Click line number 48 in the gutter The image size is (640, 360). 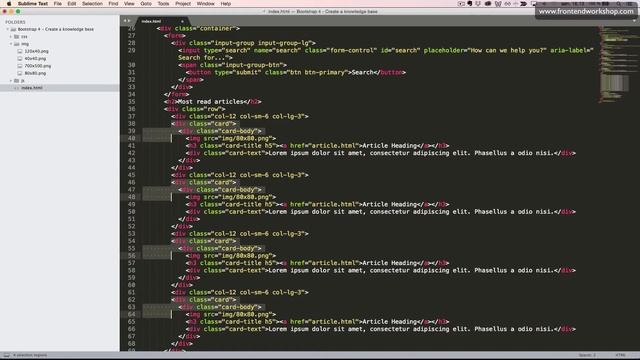click(x=131, y=197)
